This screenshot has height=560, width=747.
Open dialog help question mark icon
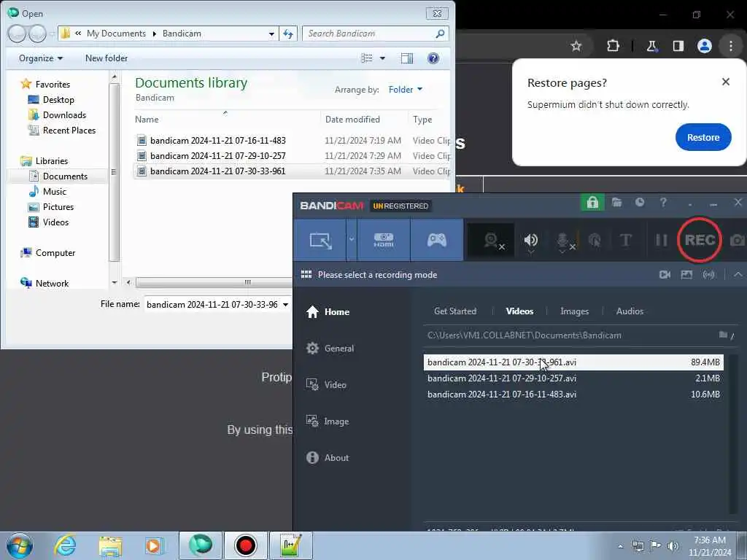(433, 58)
